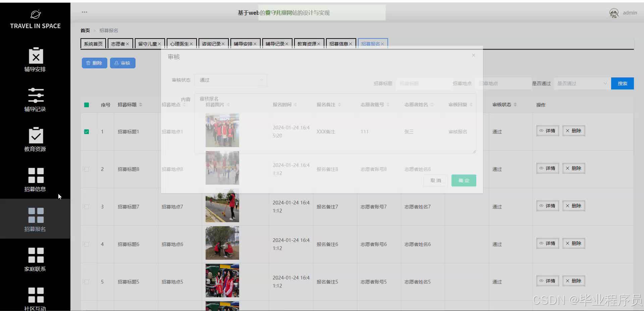Close the 招募报名 tab with its X
The width and height of the screenshot is (644, 311).
pos(382,44)
